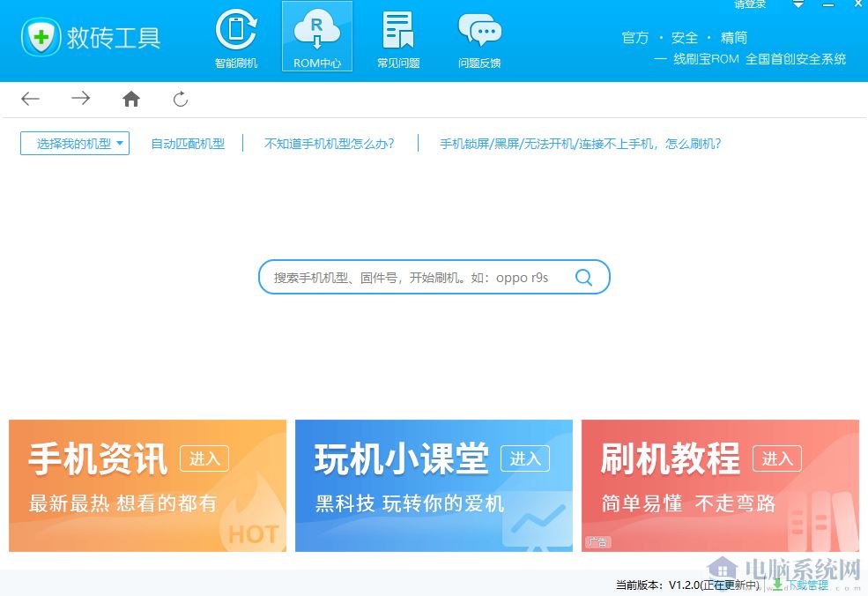Expand the 选择我的机型 device selector
This screenshot has width=868, height=596.
click(x=74, y=143)
